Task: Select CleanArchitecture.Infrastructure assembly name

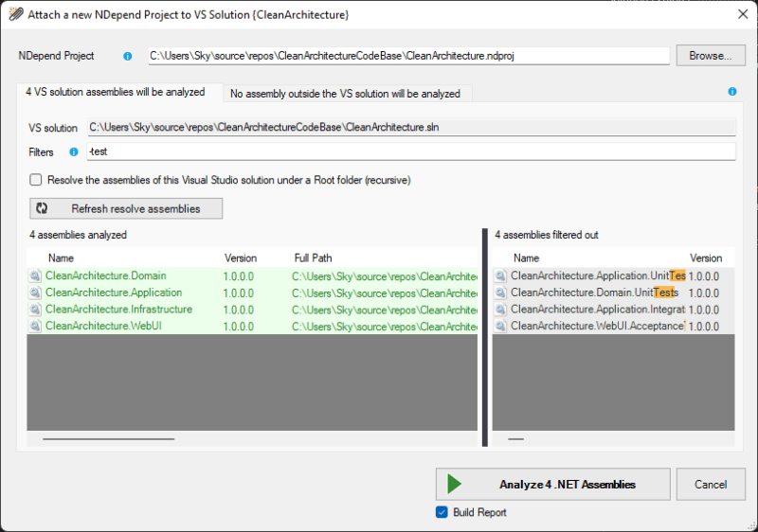Action: pyautogui.click(x=119, y=310)
